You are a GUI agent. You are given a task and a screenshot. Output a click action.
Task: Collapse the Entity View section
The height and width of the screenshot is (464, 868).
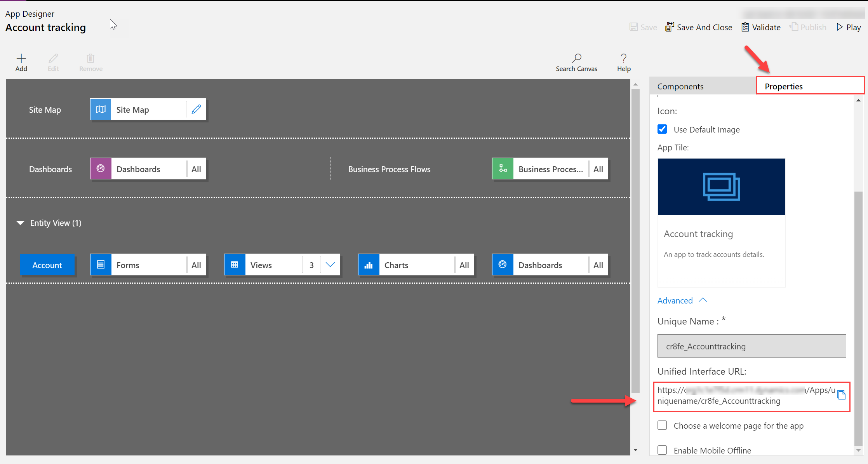[21, 223]
